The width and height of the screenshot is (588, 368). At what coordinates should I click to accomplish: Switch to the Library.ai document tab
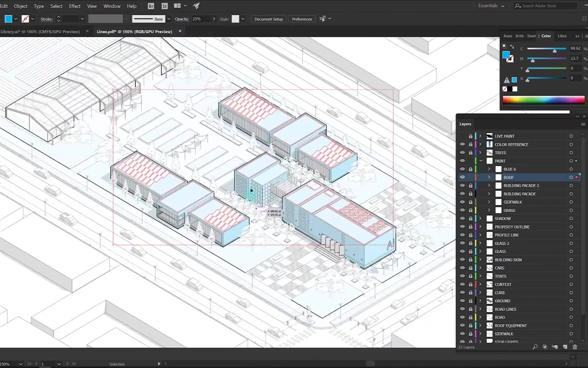(x=40, y=32)
